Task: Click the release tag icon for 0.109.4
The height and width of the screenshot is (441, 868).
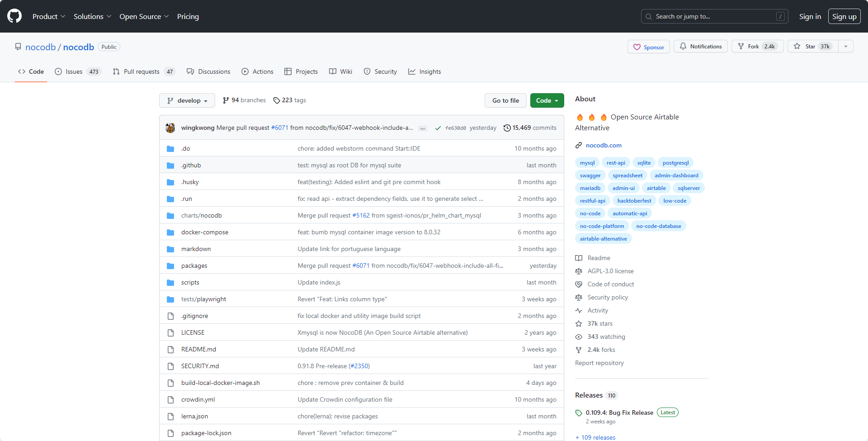Action: [579, 413]
